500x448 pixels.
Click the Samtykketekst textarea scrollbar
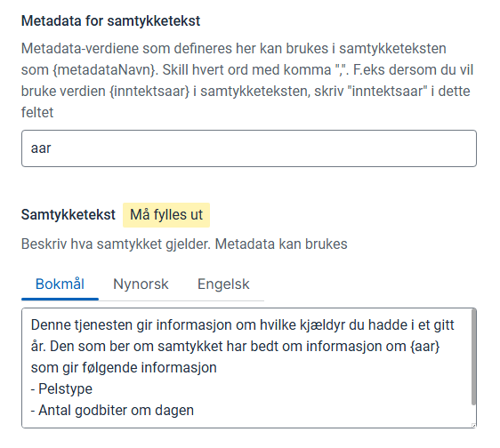474,357
